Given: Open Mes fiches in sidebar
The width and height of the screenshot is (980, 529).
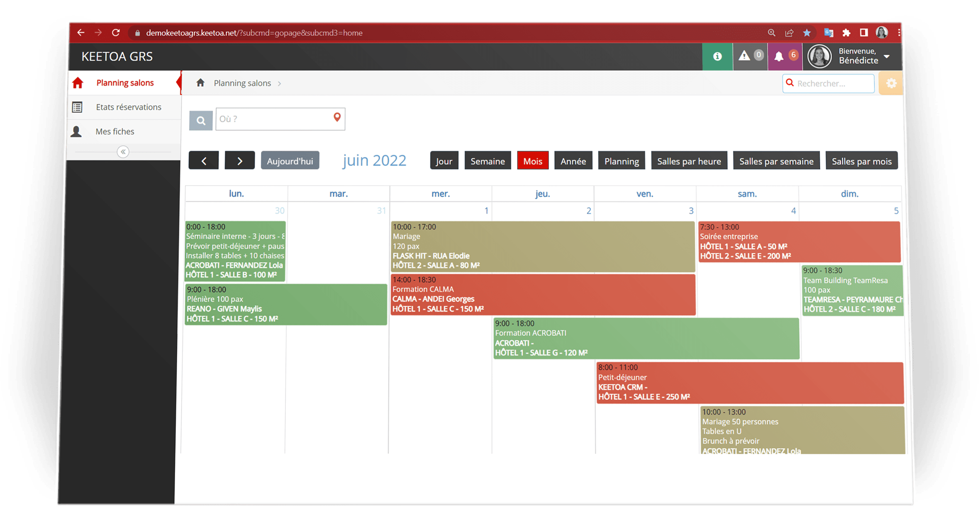Looking at the screenshot, I should click(115, 132).
